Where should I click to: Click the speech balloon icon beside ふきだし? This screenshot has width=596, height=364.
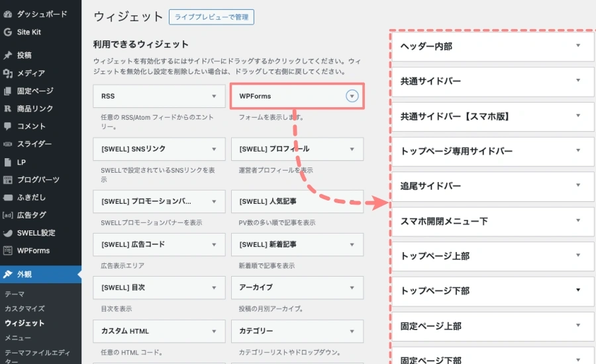coord(7,198)
